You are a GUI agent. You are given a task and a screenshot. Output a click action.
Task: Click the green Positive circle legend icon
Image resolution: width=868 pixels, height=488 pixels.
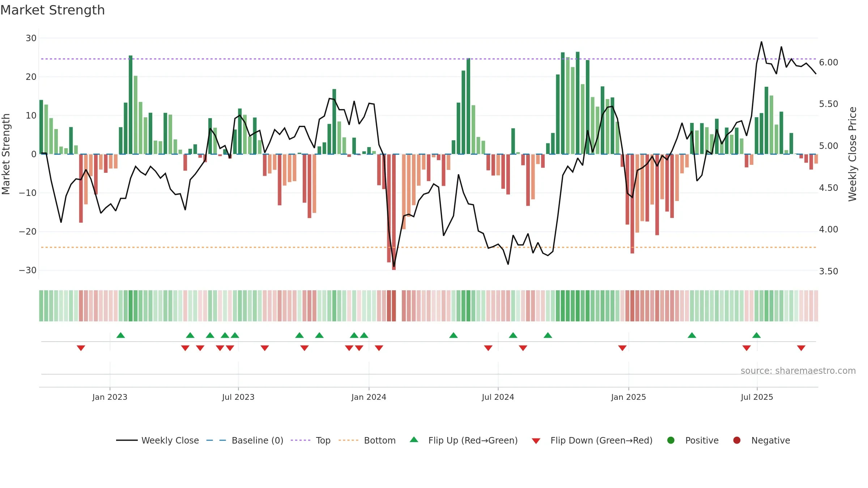click(x=671, y=440)
